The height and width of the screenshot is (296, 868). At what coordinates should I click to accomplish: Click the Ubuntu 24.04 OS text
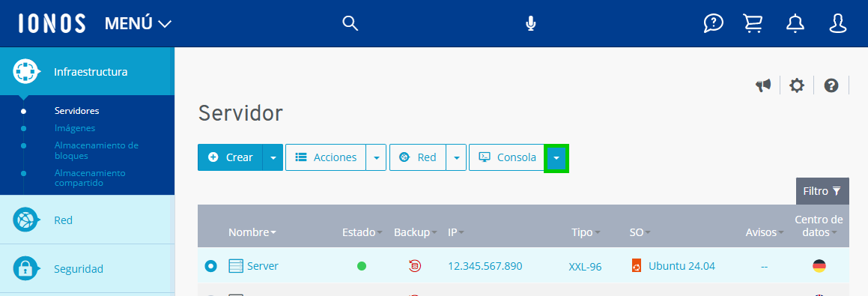point(682,266)
